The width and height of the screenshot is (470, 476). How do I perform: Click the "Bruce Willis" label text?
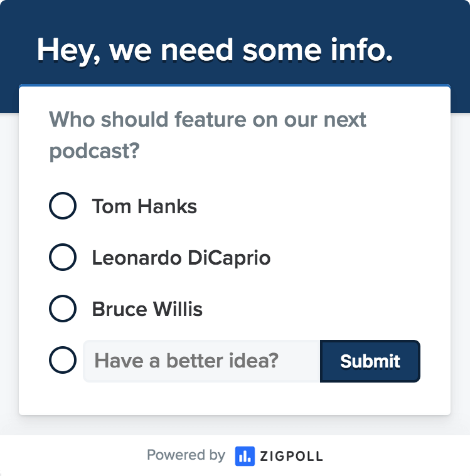tap(147, 309)
